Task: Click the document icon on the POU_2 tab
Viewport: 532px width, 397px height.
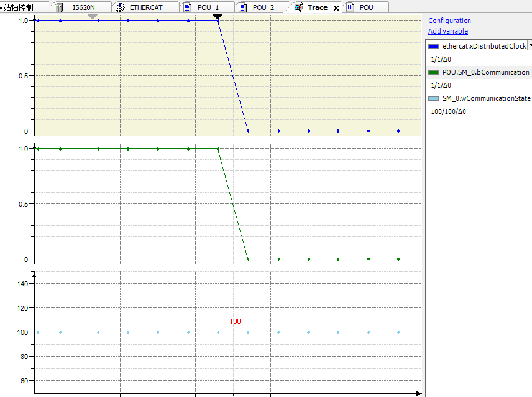Action: [244, 7]
